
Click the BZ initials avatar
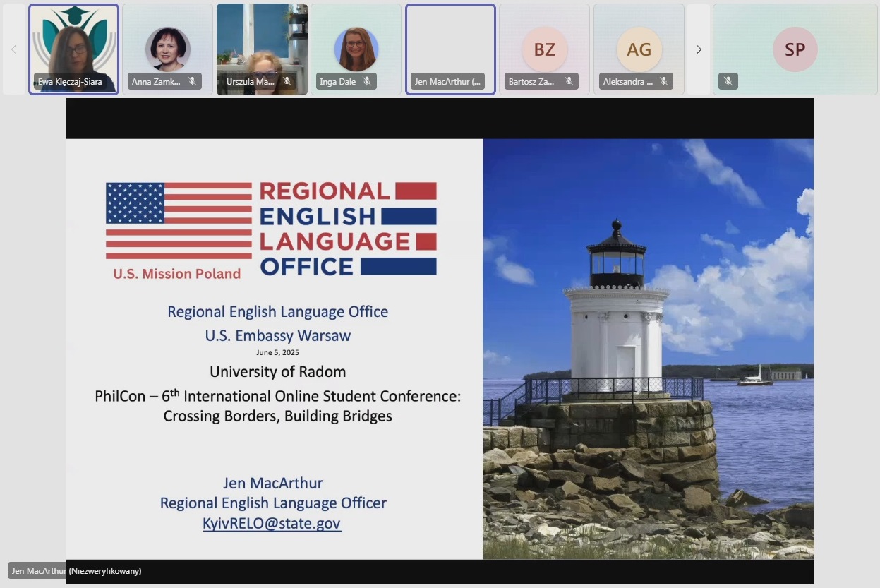[544, 49]
